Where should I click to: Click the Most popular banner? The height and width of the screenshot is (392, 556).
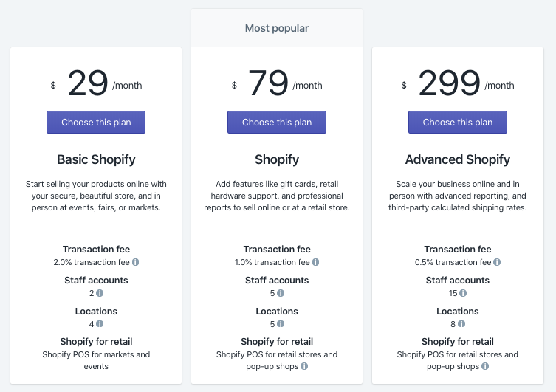pyautogui.click(x=277, y=29)
